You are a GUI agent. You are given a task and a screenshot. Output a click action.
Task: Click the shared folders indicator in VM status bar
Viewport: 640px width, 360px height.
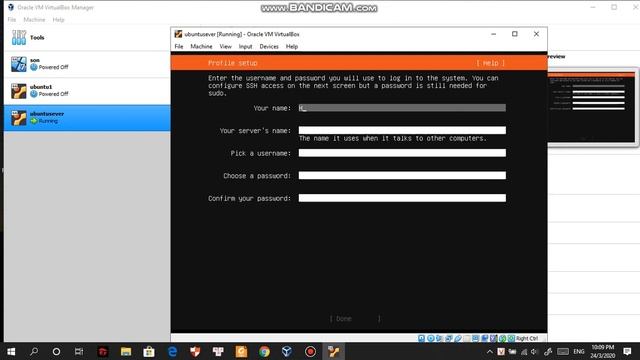[467, 338]
